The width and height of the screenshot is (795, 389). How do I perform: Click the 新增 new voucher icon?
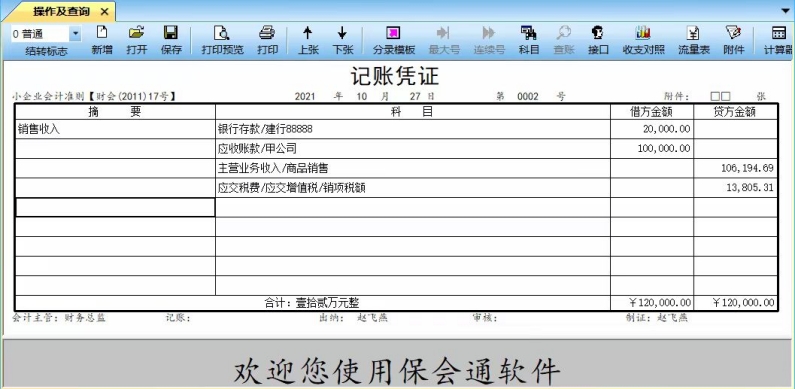[102, 40]
